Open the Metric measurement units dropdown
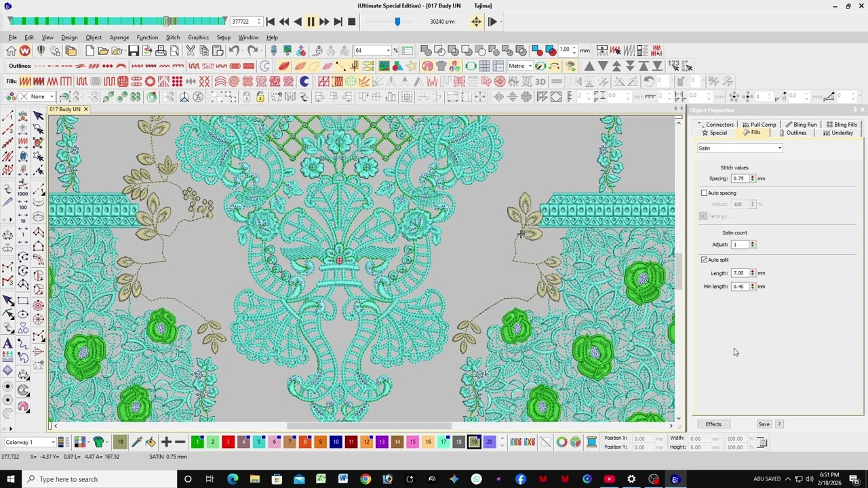This screenshot has height=488, width=868. pos(519,66)
